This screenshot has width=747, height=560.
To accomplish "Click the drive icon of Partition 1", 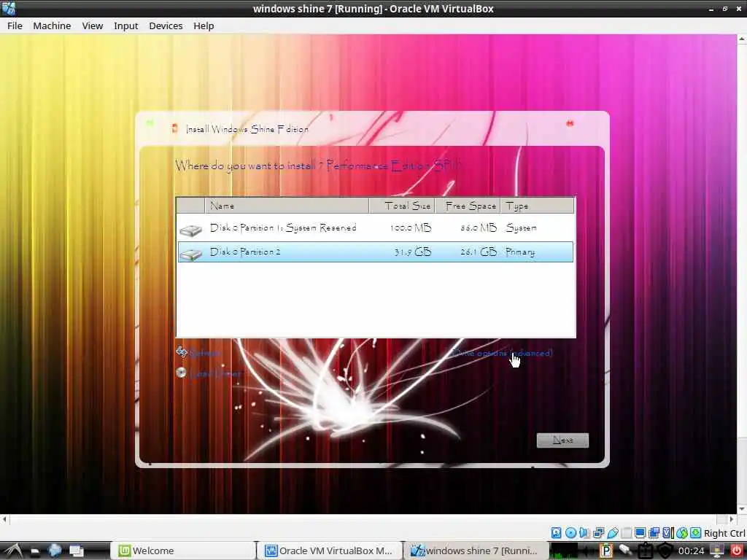I will [190, 230].
